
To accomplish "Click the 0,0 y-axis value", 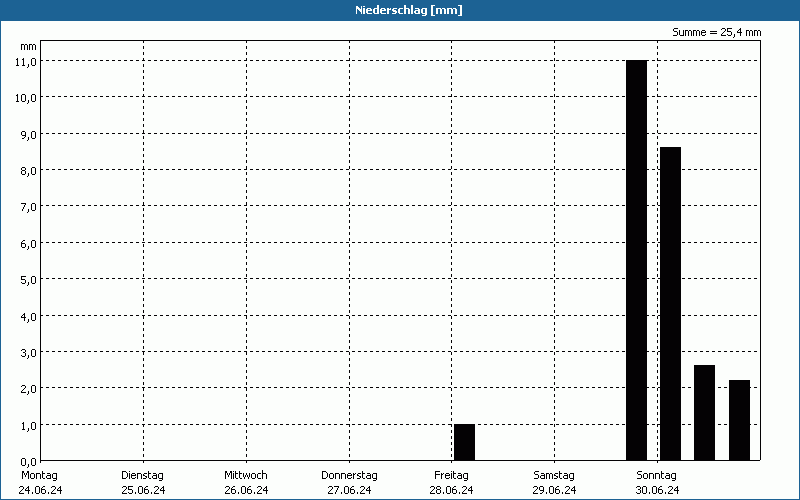I will [29, 462].
